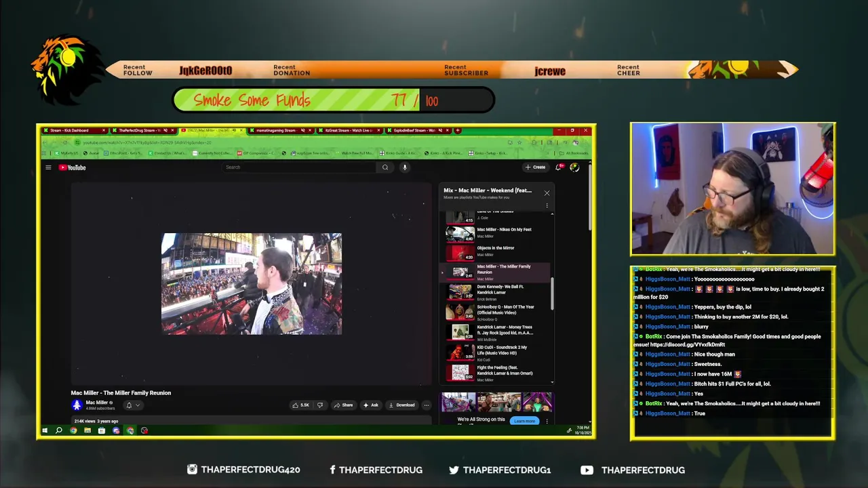Open the Windows Start button
The image size is (868, 488).
[x=45, y=430]
